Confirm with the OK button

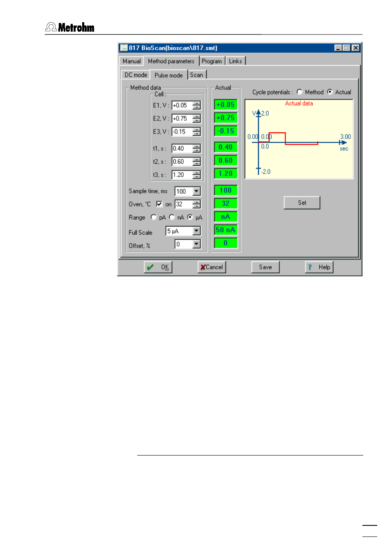(x=158, y=267)
